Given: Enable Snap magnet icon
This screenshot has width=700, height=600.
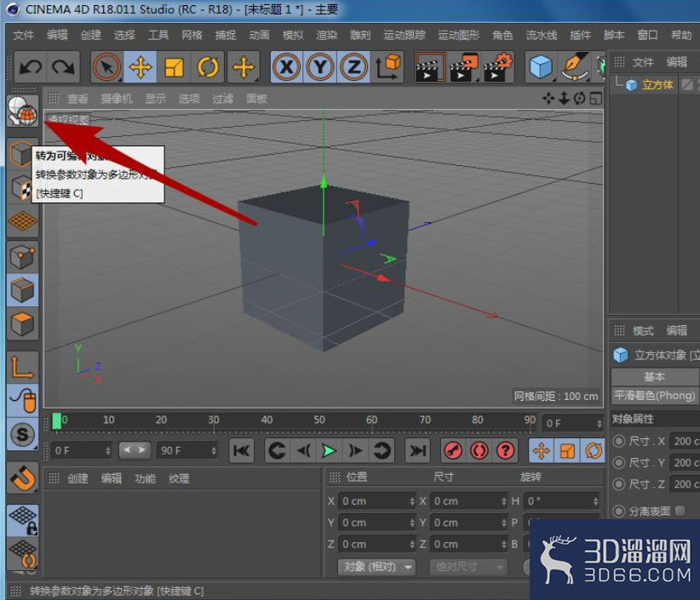Looking at the screenshot, I should [22, 477].
